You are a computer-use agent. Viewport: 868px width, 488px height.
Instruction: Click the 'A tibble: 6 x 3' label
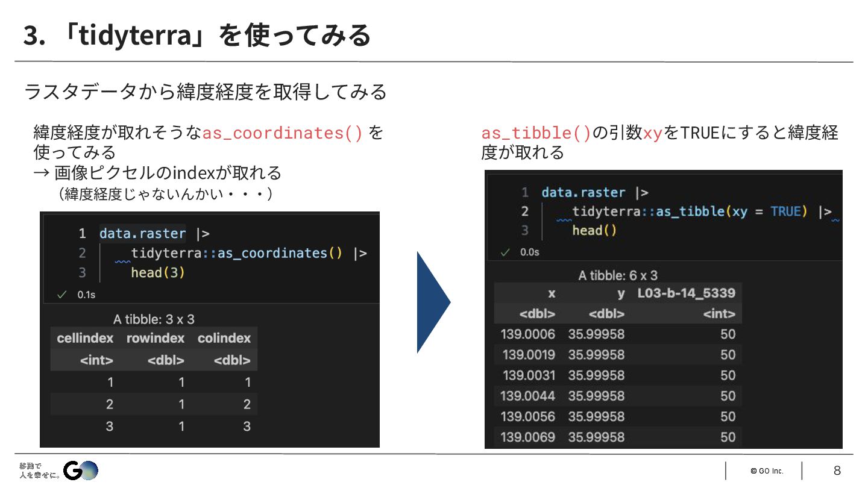click(x=618, y=275)
